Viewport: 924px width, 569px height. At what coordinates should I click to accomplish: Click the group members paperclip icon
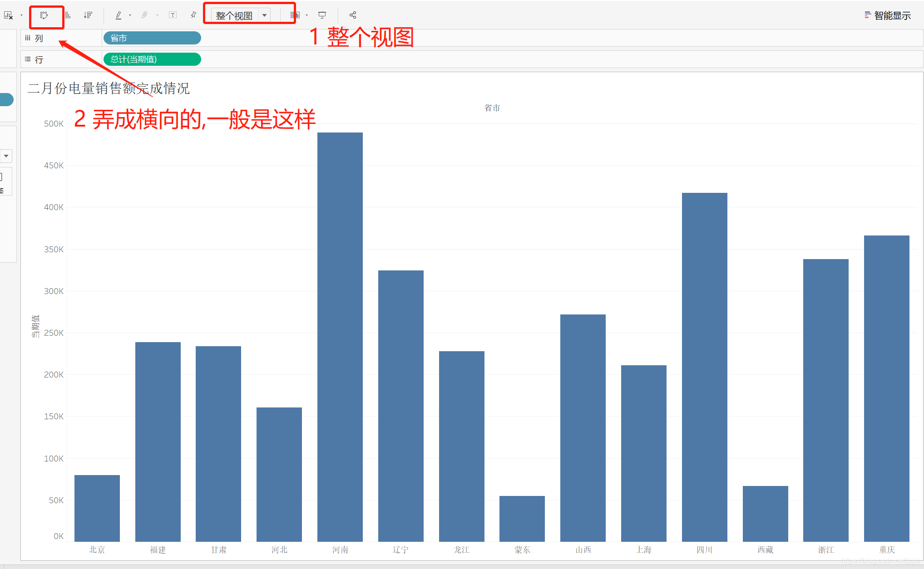pos(144,15)
